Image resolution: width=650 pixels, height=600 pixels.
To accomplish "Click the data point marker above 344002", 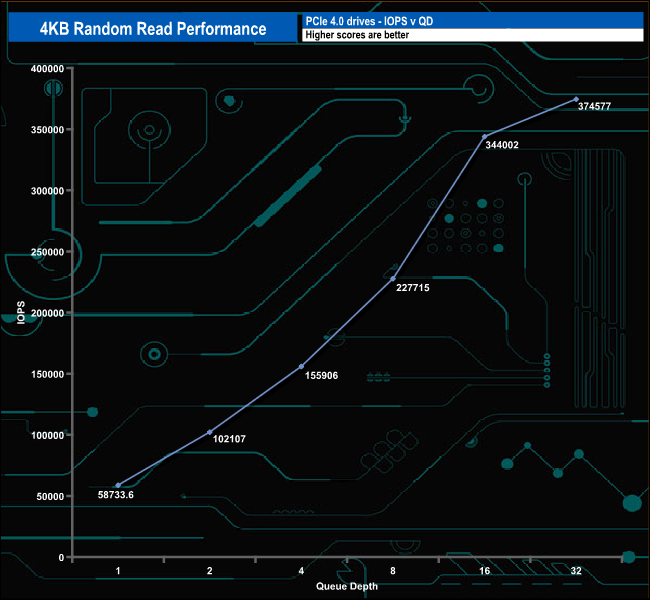I will 485,136.
